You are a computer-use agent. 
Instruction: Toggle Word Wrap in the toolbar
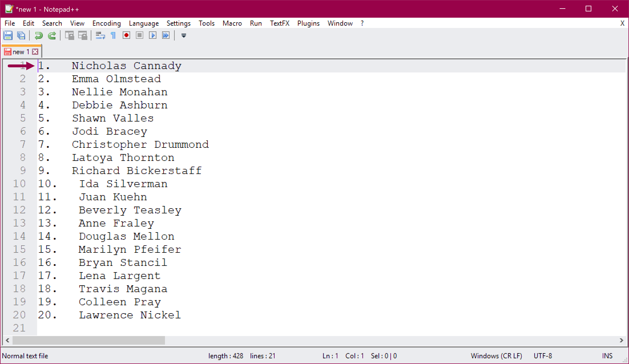click(100, 35)
